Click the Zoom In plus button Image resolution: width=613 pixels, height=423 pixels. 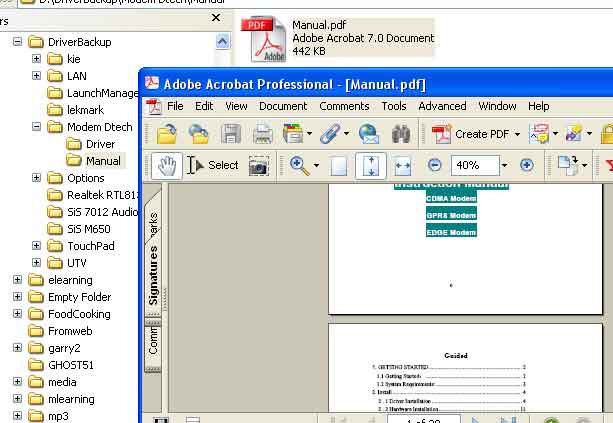(527, 165)
